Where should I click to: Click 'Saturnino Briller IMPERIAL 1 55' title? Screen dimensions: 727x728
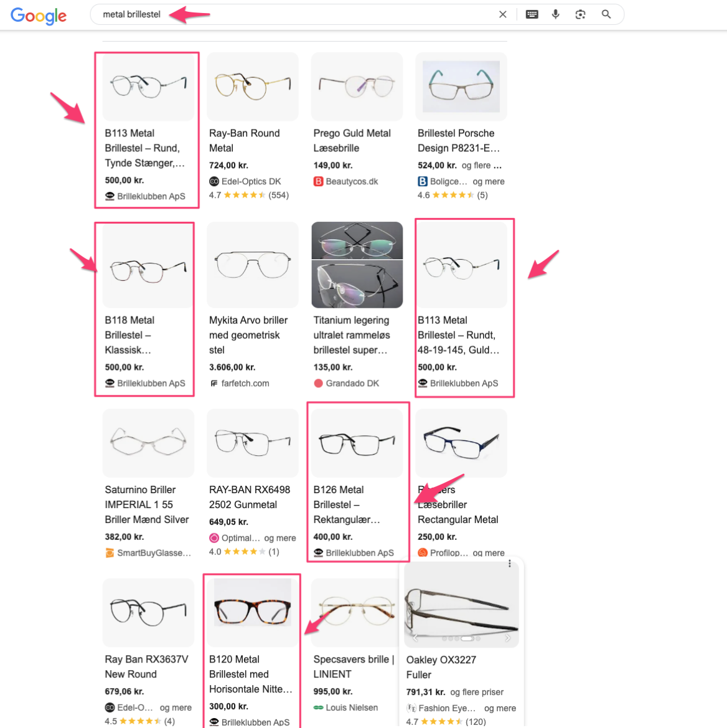pos(147,504)
